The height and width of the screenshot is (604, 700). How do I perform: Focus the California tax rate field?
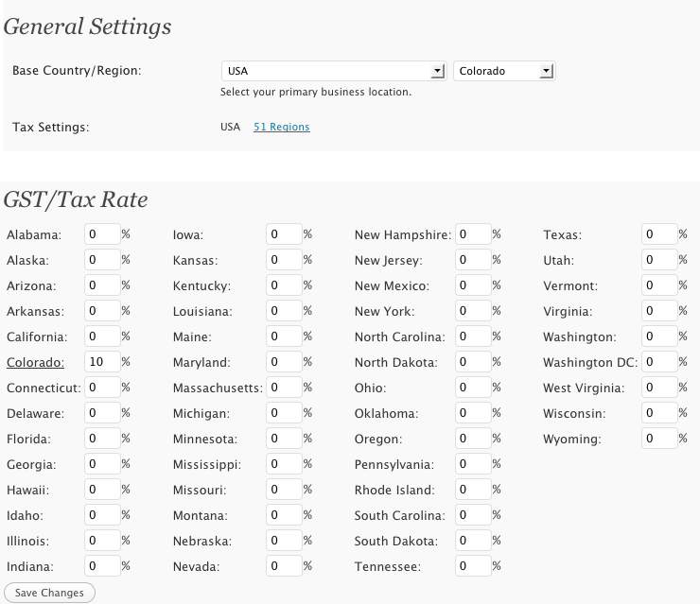[102, 337]
